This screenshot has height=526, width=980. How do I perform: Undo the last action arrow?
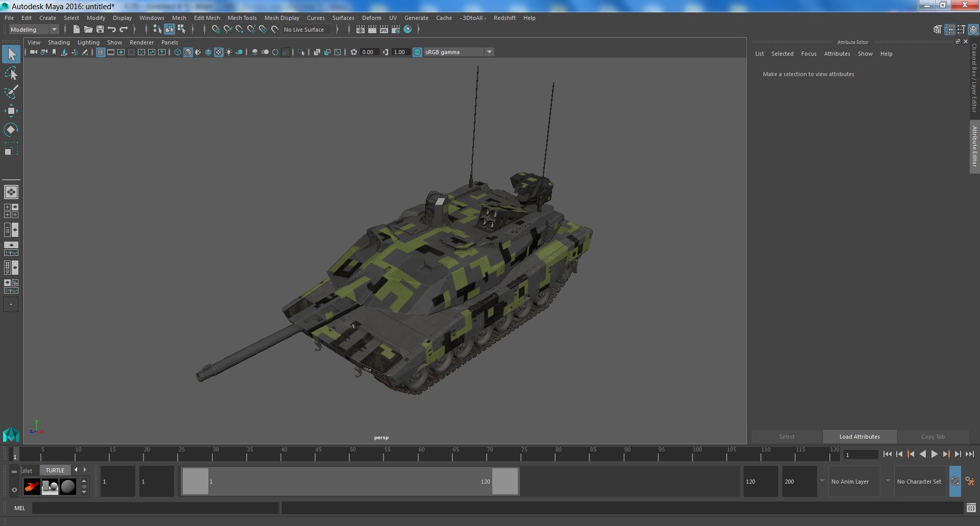(112, 30)
